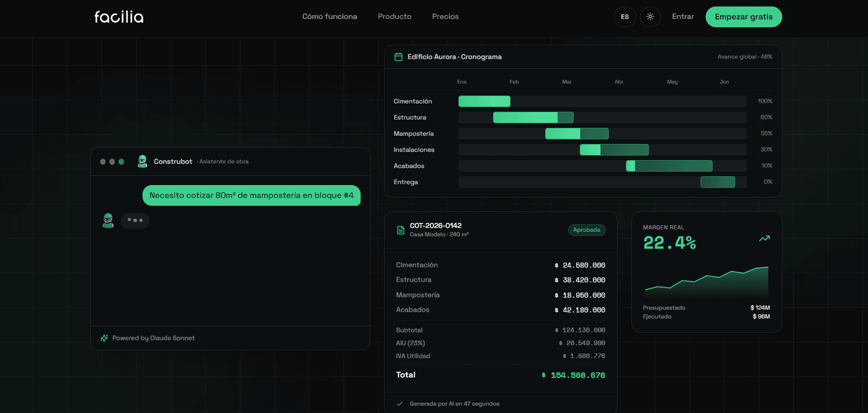The width and height of the screenshot is (868, 413).
Task: Click the Construbot robot avatar in chat header
Action: 143,162
